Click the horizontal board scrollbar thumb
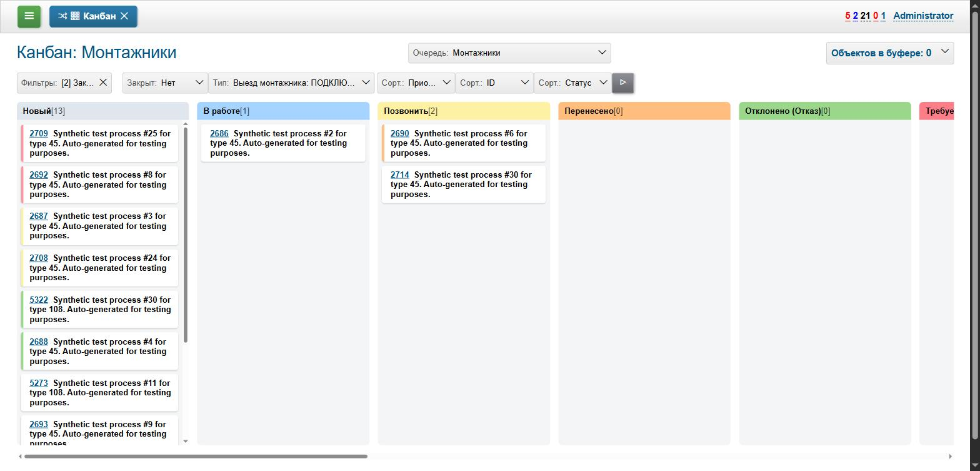The image size is (980, 471). (196, 457)
